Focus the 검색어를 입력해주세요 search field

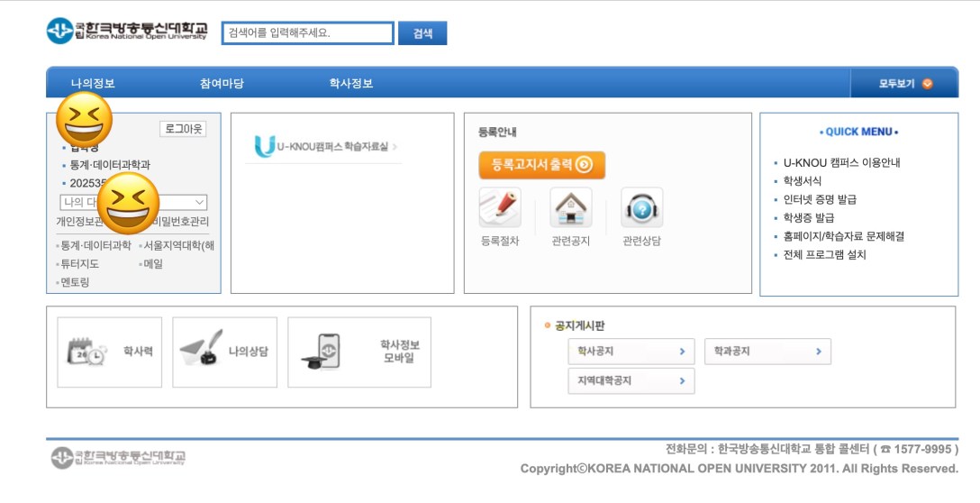click(x=307, y=33)
